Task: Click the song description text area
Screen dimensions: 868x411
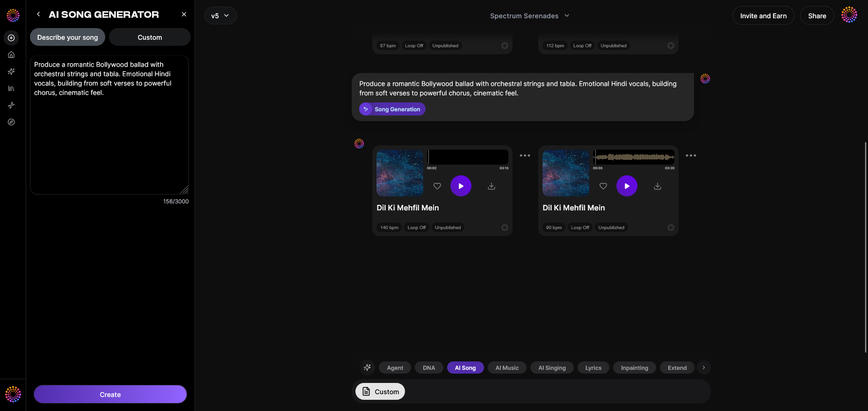Action: tap(109, 125)
